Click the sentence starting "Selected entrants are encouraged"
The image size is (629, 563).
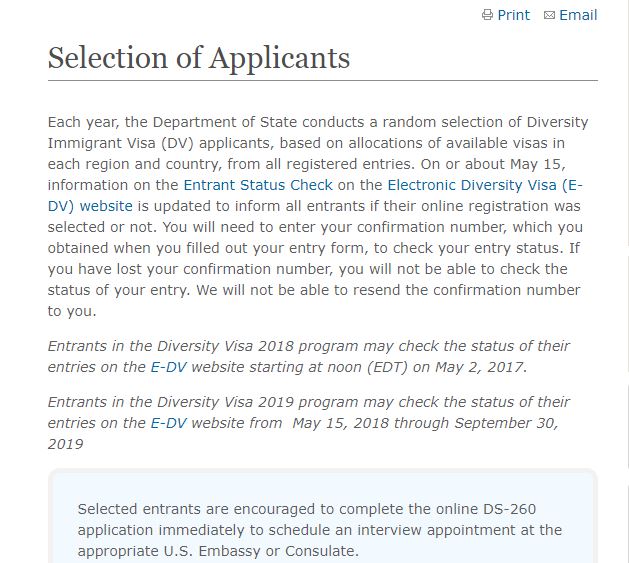pyautogui.click(x=320, y=530)
